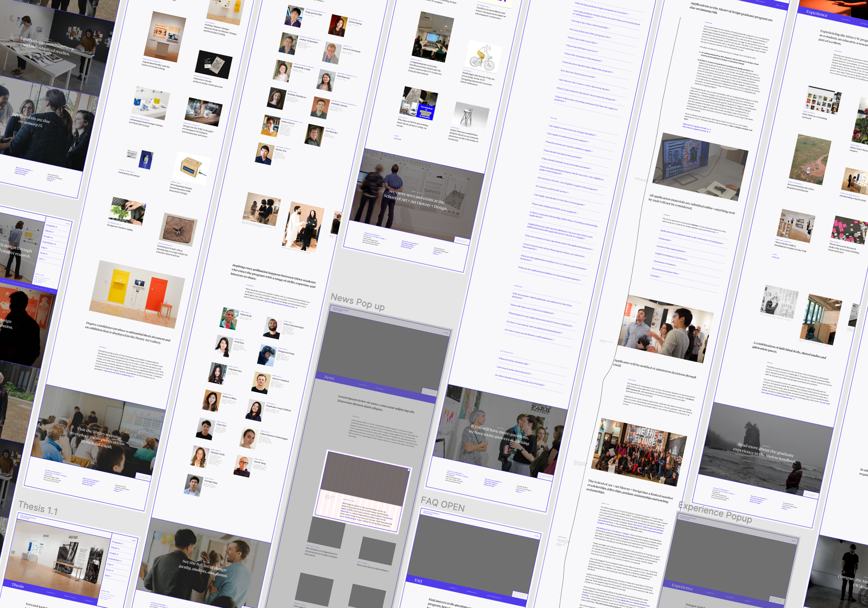Follow 'Click here to register for Dec. 8' link
Image resolution: width=868 pixels, height=608 pixels.
[x=695, y=129]
